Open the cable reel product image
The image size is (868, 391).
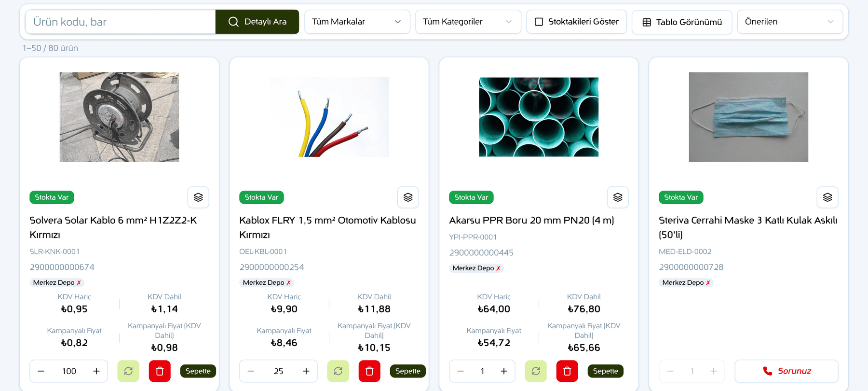[119, 117]
